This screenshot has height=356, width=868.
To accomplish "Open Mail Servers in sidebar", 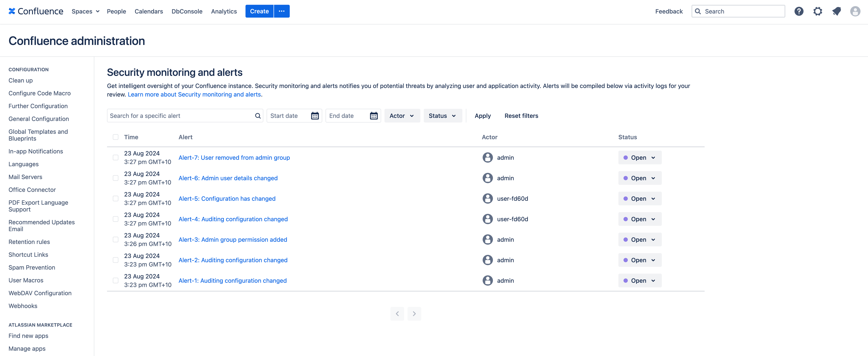I will pos(25,177).
